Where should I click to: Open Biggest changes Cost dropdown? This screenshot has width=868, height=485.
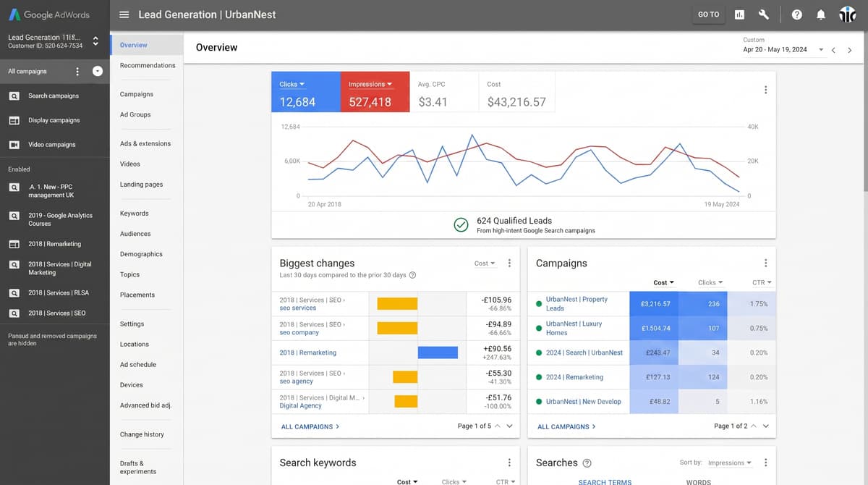485,263
